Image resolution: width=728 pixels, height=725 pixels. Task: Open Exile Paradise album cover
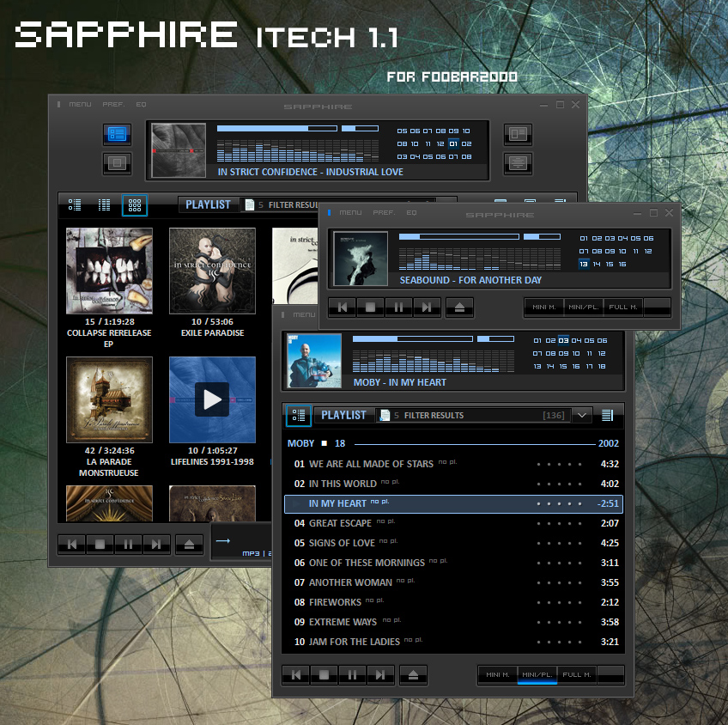(212, 271)
